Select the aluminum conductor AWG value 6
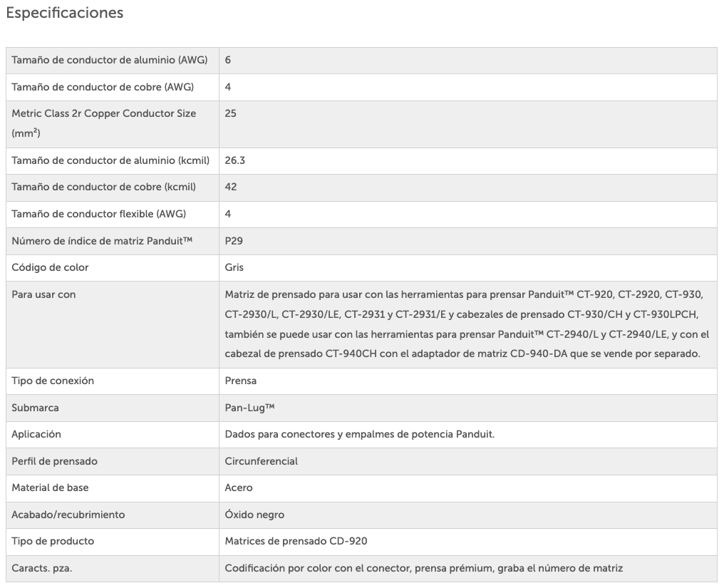 click(x=228, y=60)
